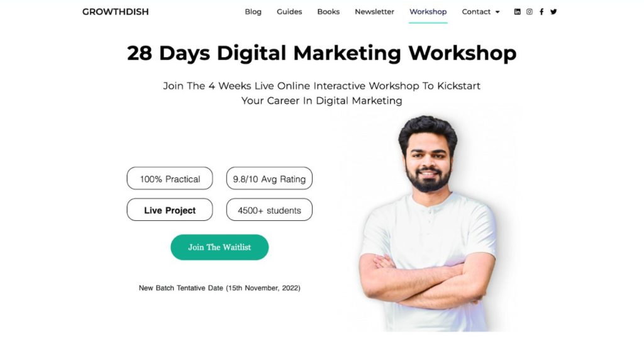The width and height of the screenshot is (644, 351).
Task: Click the 4500+ students badge
Action: click(269, 209)
